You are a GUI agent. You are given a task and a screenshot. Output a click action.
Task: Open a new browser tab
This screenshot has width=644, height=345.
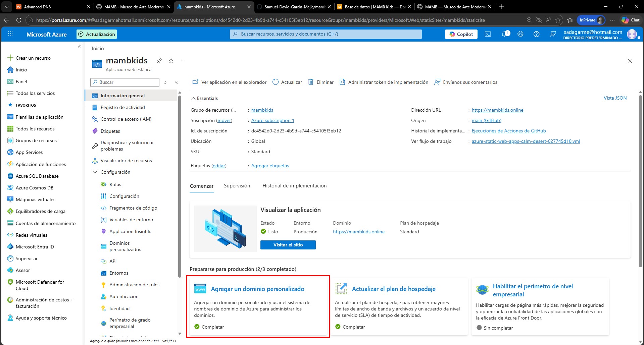coord(501,7)
